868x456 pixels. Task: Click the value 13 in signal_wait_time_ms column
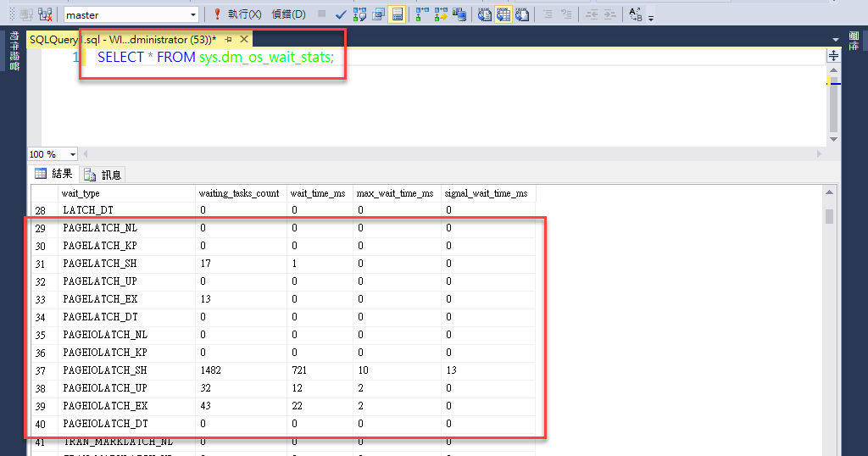click(488, 370)
